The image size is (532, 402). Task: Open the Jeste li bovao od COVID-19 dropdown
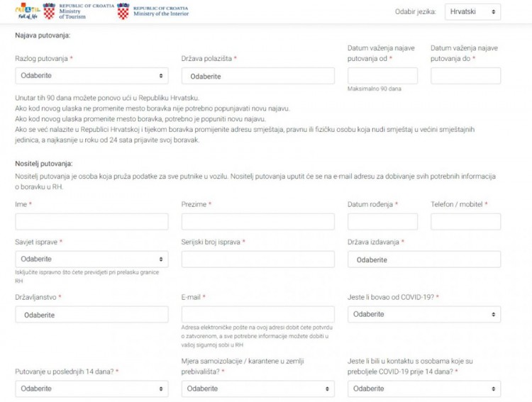pyautogui.click(x=423, y=314)
